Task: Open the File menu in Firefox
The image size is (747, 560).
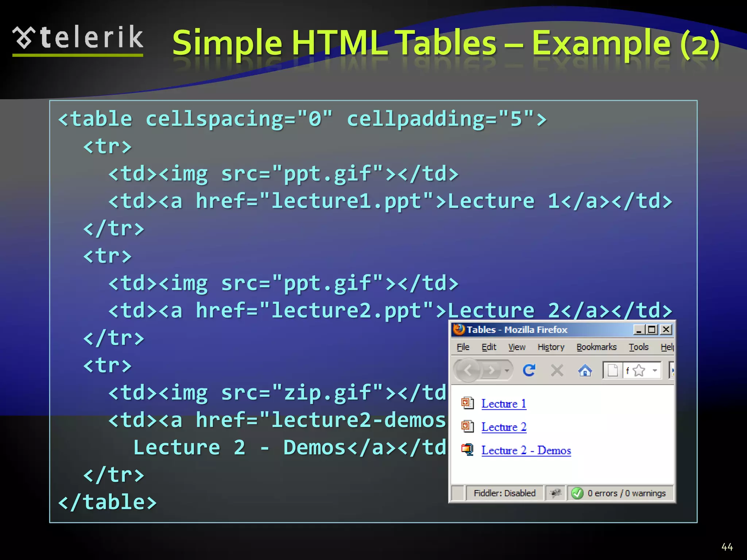Action: point(463,347)
